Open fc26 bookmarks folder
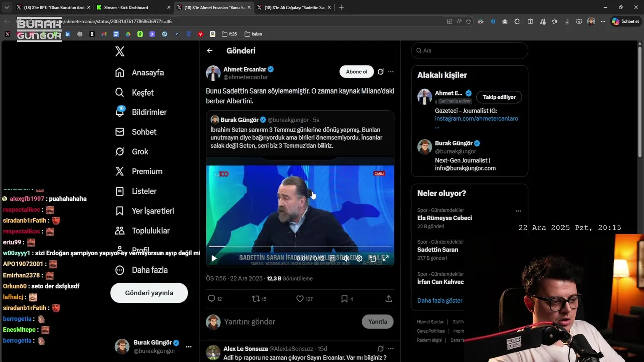 229,34
